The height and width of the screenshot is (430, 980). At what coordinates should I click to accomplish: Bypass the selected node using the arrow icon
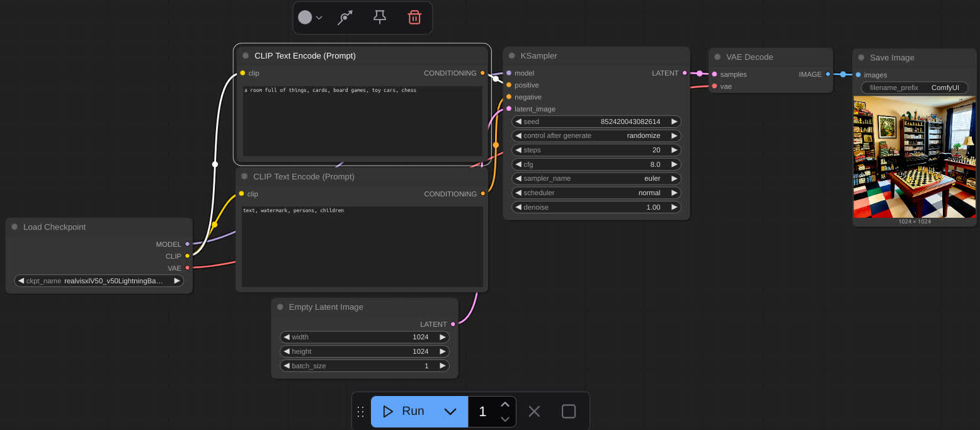[345, 17]
